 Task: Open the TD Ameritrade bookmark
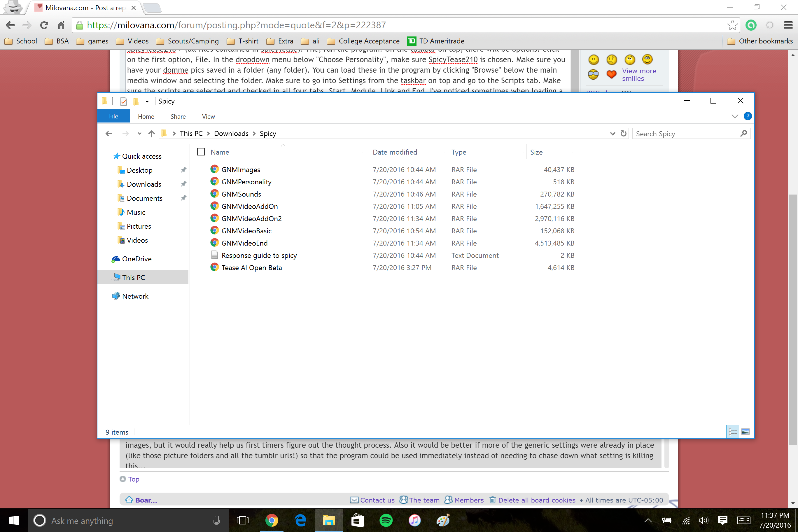pyautogui.click(x=436, y=41)
